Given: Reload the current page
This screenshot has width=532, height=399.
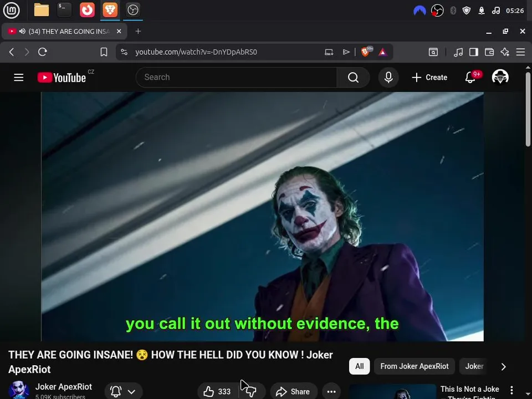Looking at the screenshot, I should tap(43, 52).
